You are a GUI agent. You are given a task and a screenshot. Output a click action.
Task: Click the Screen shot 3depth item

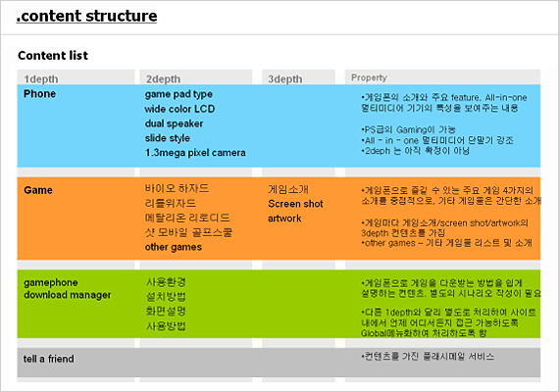point(295,204)
